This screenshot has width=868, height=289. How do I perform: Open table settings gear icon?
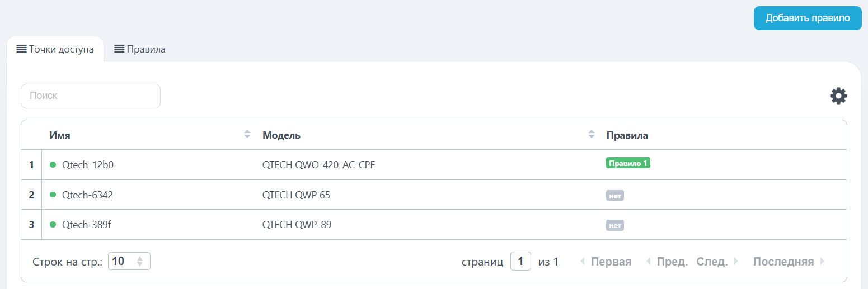(x=838, y=96)
